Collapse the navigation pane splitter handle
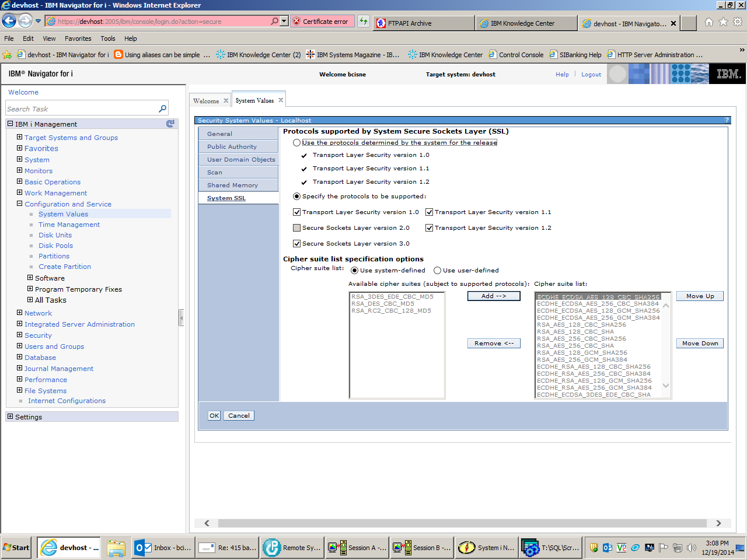The width and height of the screenshot is (747, 560). click(181, 317)
